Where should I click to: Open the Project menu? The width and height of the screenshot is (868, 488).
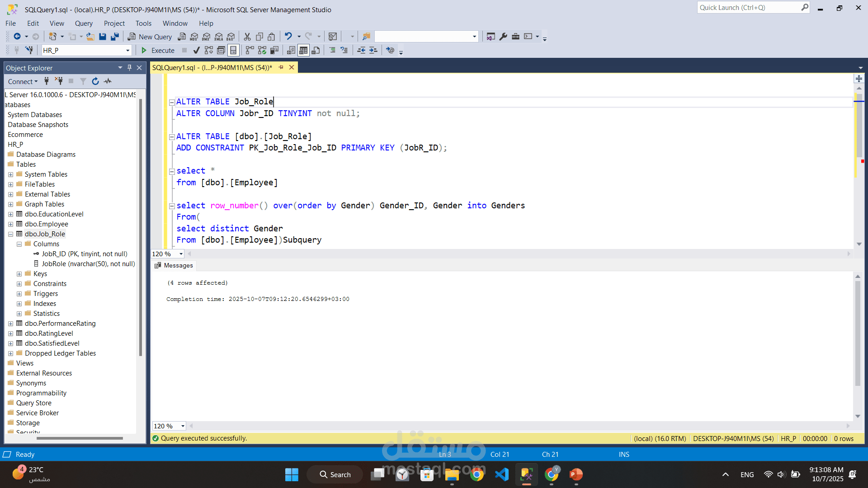[114, 23]
